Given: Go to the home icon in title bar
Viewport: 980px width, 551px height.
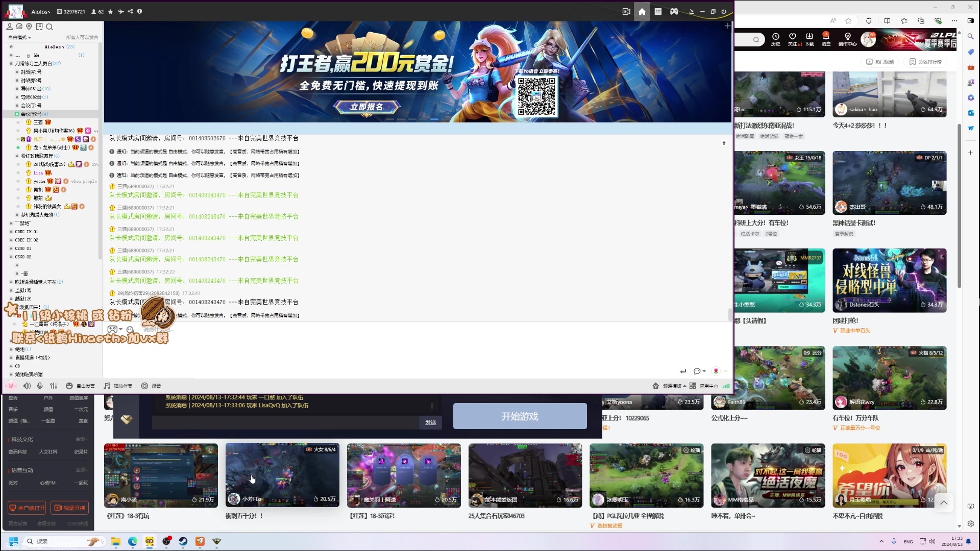Looking at the screenshot, I should click(x=642, y=11).
